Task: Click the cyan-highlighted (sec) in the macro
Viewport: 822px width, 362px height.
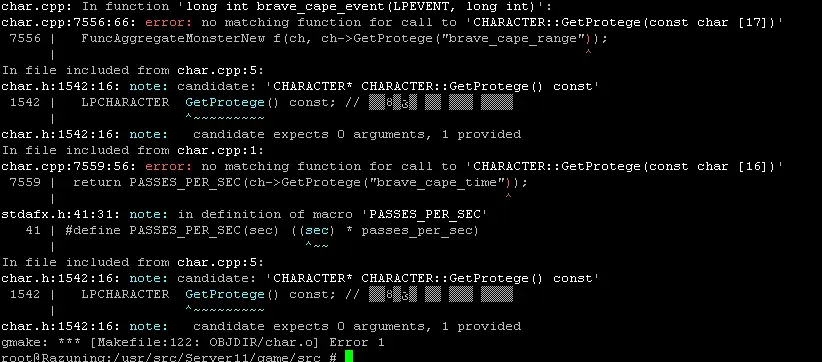Action: 317,231
